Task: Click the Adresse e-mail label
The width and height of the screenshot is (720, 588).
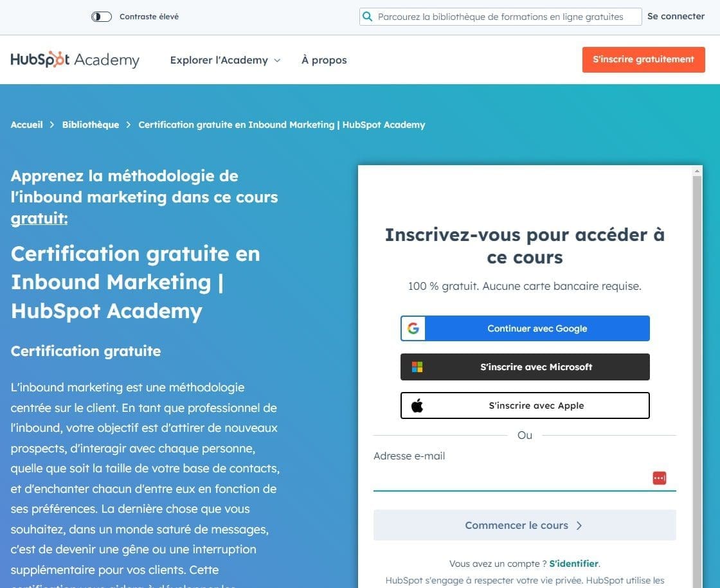Action: pos(409,456)
